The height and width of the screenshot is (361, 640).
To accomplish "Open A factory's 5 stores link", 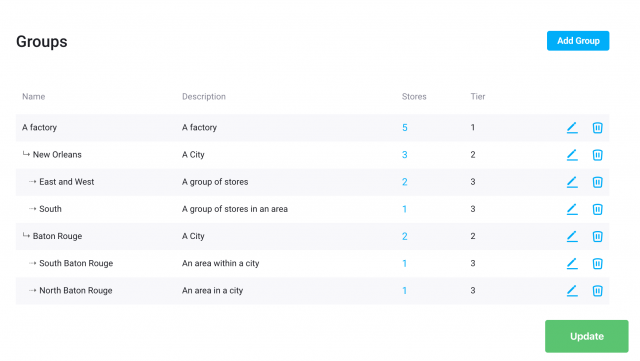I will tap(404, 127).
